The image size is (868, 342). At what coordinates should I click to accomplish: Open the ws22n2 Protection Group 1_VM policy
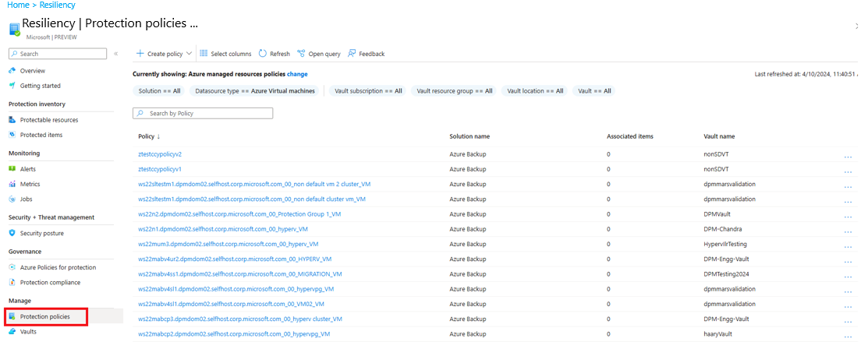point(240,213)
